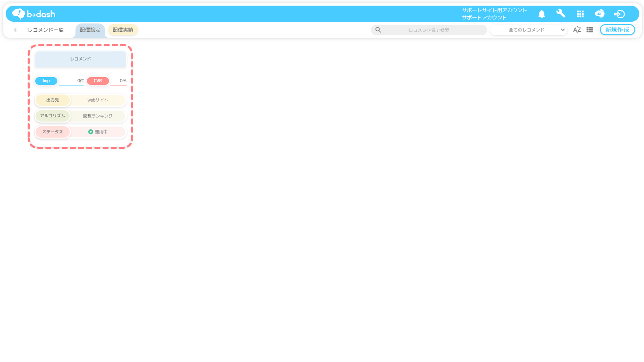The width and height of the screenshot is (644, 362).
Task: Click the search magnifier icon
Action: tap(378, 30)
